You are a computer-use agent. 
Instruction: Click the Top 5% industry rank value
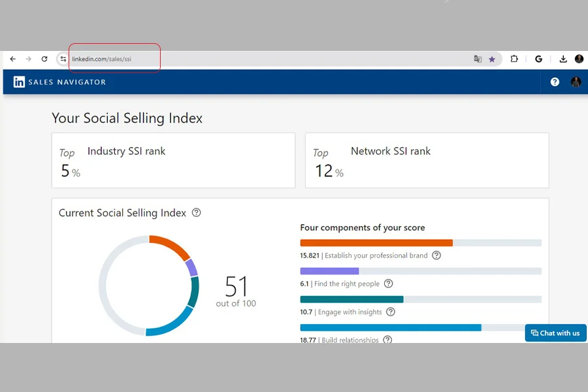(x=70, y=163)
